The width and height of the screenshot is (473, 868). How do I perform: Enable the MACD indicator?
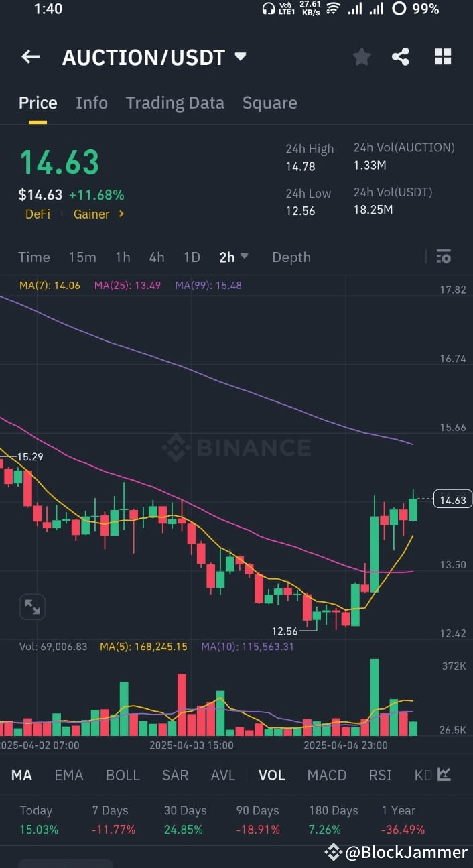(326, 775)
